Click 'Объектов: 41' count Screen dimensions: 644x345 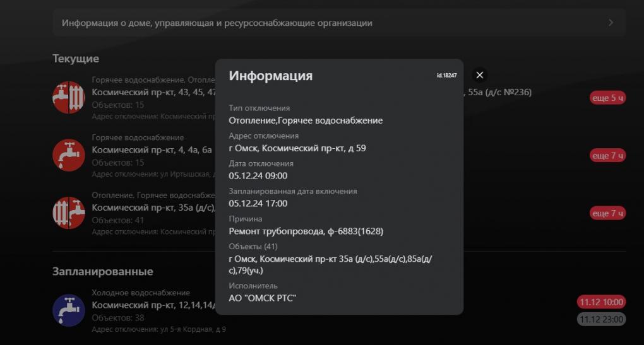pos(118,220)
